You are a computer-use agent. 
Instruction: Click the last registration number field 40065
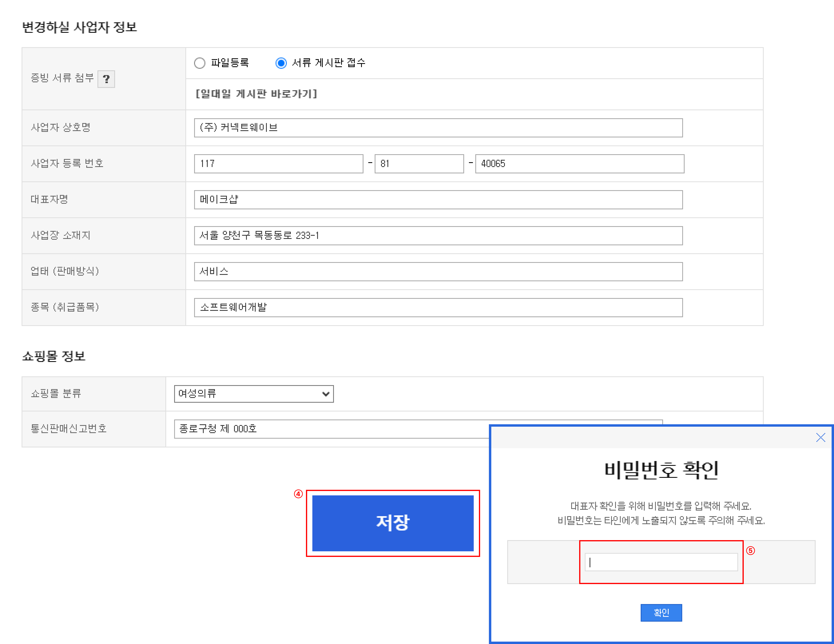pos(579,163)
